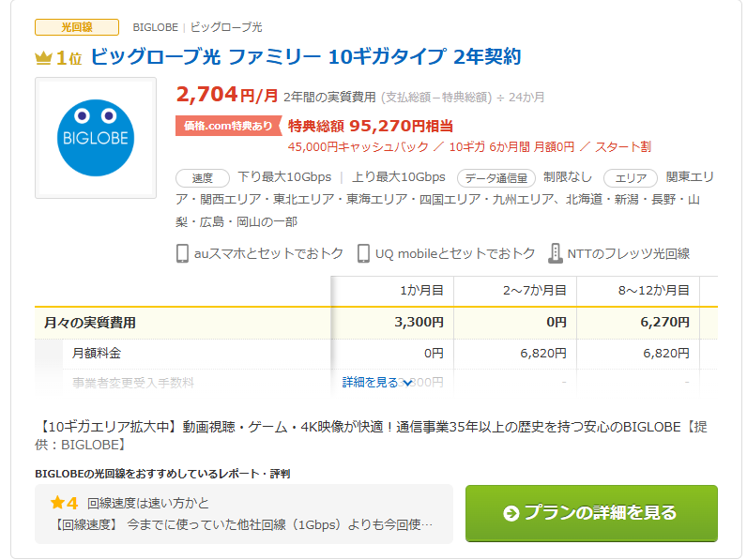Click the 上り最大10Gbps speed text
The height and width of the screenshot is (560, 747).
[398, 177]
